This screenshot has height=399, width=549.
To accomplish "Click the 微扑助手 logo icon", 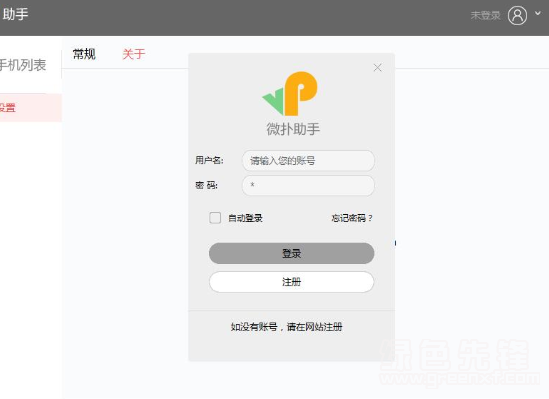I will click(x=290, y=93).
